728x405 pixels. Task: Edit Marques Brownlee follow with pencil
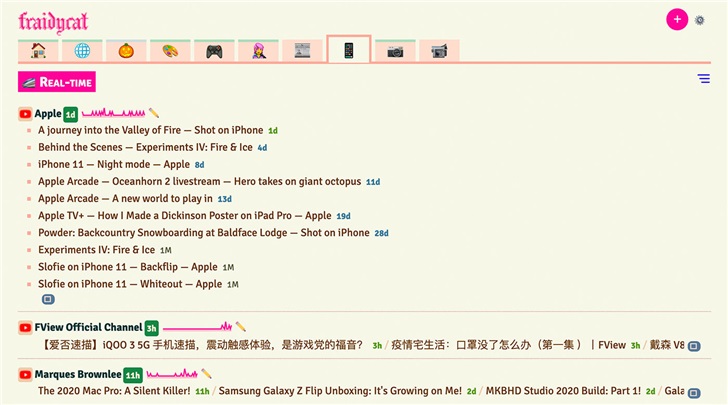tap(207, 373)
